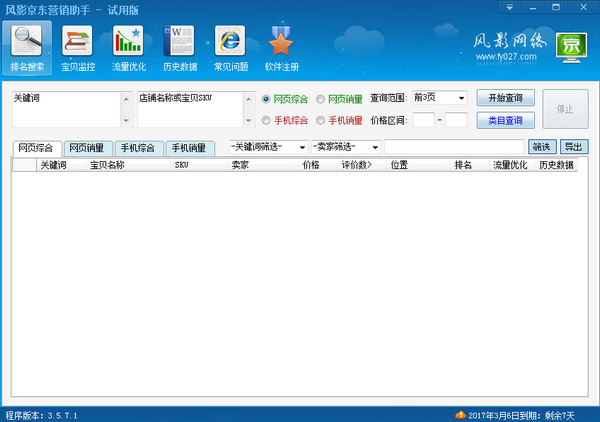This screenshot has width=600, height=422.
Task: Open the 宝贝监控 product monitoring icon
Action: (x=76, y=48)
